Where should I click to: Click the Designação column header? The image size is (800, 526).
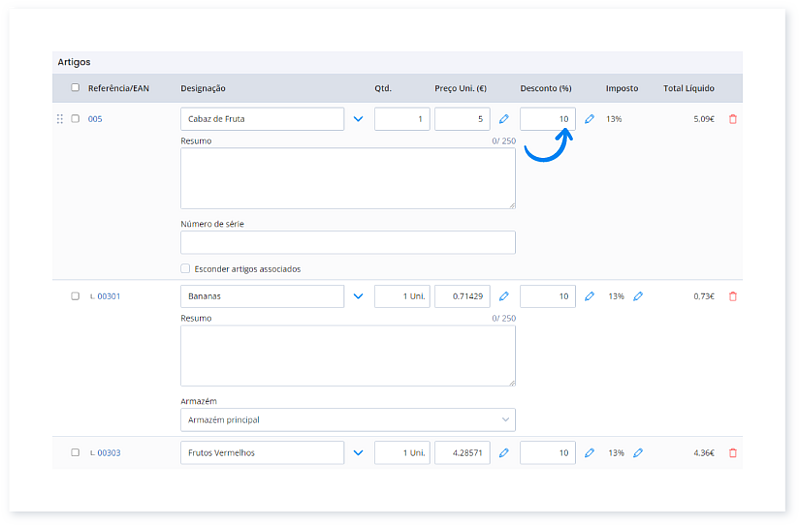pos(203,88)
